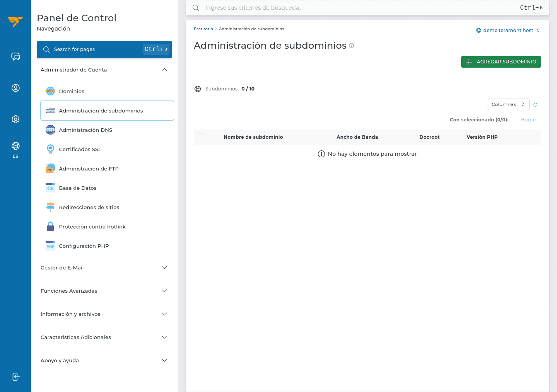Screen dimensions: 557x392
Task: Change language with the ES globe icon
Action: 15,150
